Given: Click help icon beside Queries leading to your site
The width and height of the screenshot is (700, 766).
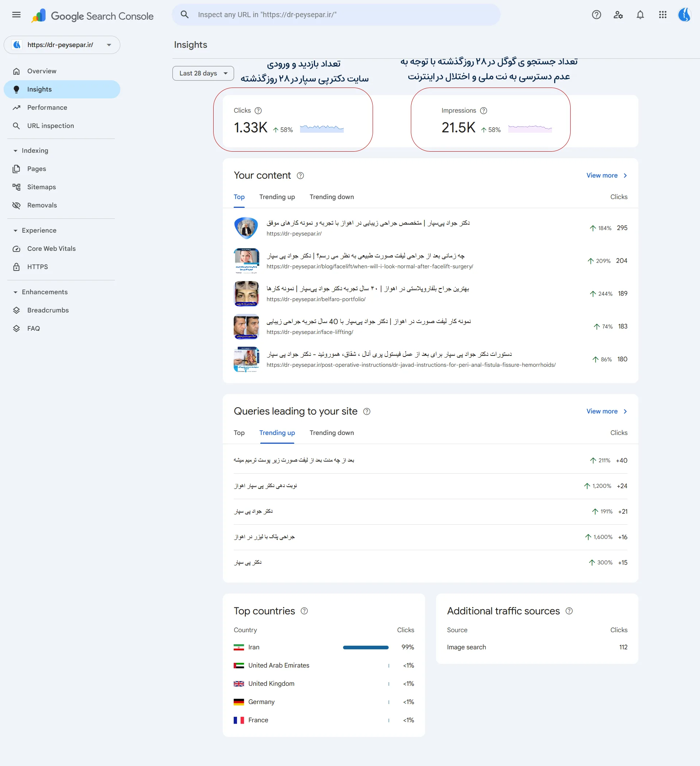Looking at the screenshot, I should click(x=367, y=412).
